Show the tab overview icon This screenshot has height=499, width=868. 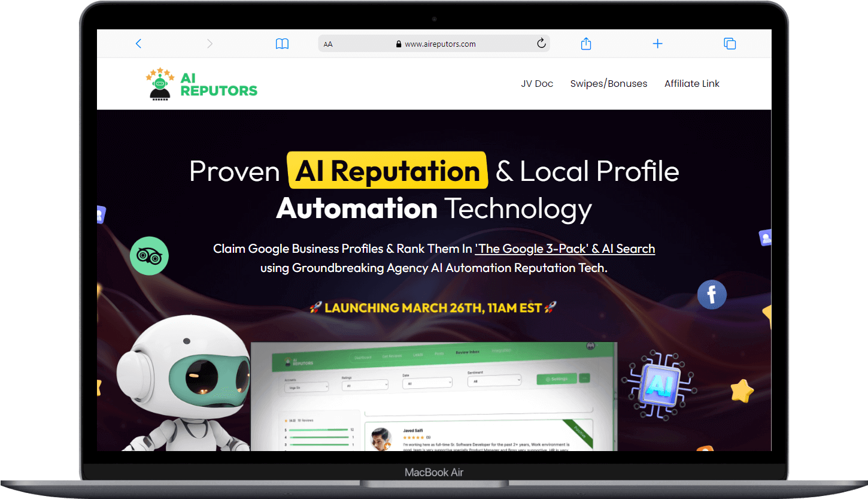coord(730,43)
